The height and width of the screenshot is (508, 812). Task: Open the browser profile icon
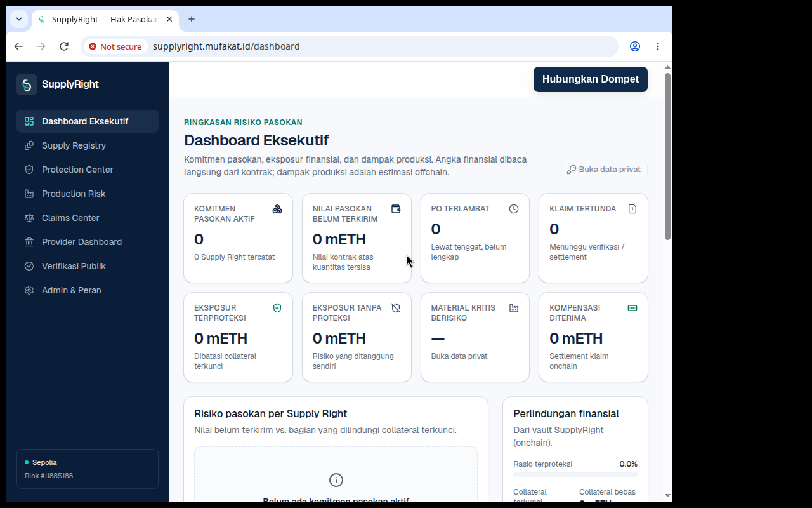click(635, 46)
